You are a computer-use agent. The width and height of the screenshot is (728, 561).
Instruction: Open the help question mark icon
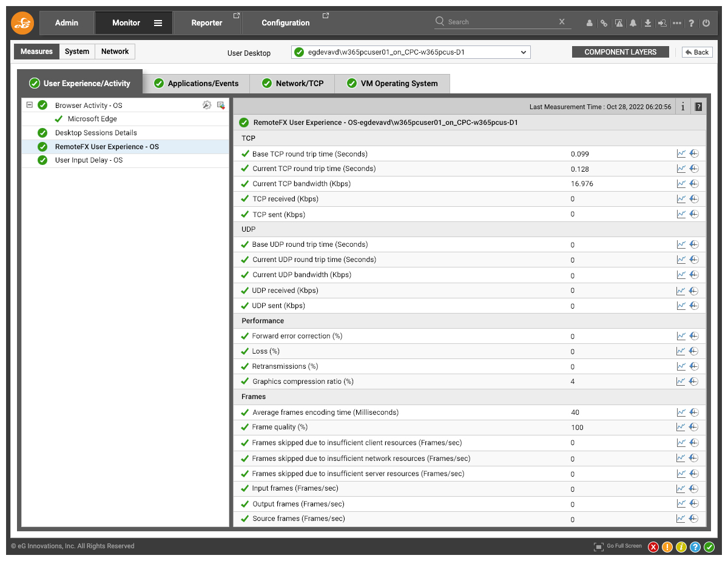coord(692,23)
